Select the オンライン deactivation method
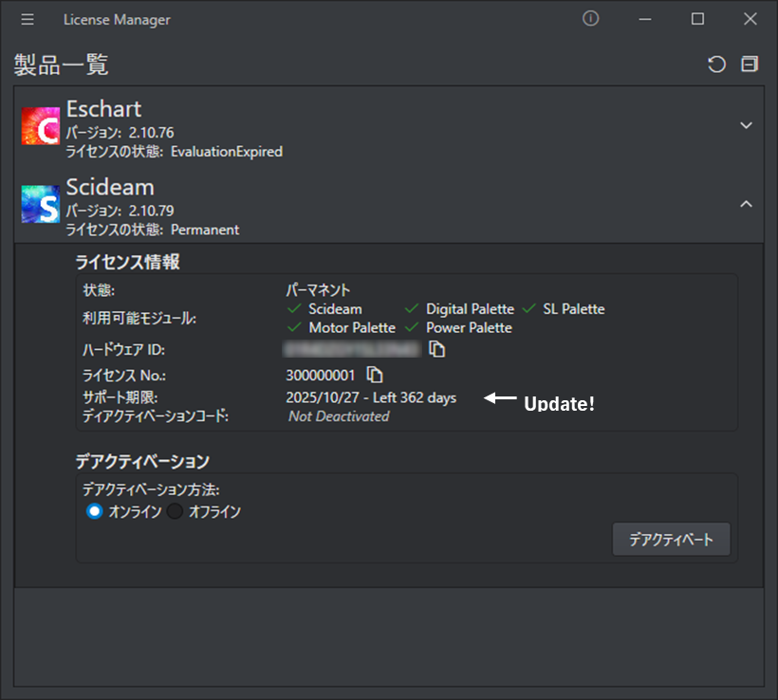 coord(94,511)
